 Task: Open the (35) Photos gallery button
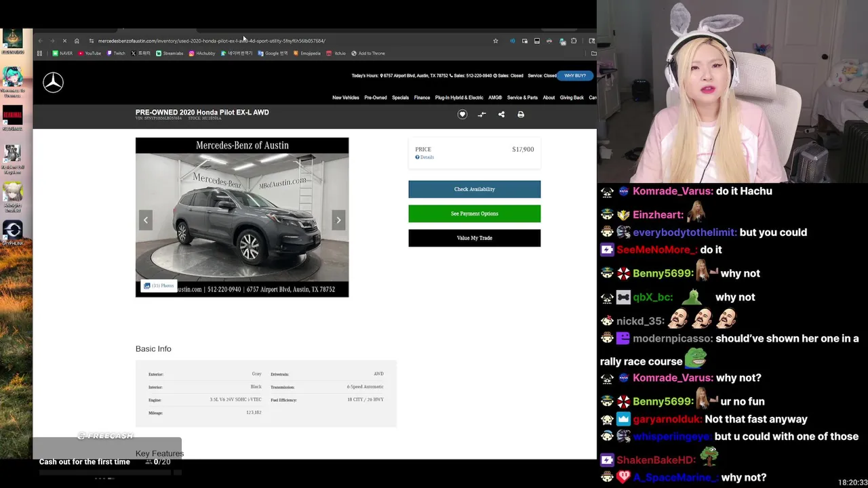[x=159, y=286]
